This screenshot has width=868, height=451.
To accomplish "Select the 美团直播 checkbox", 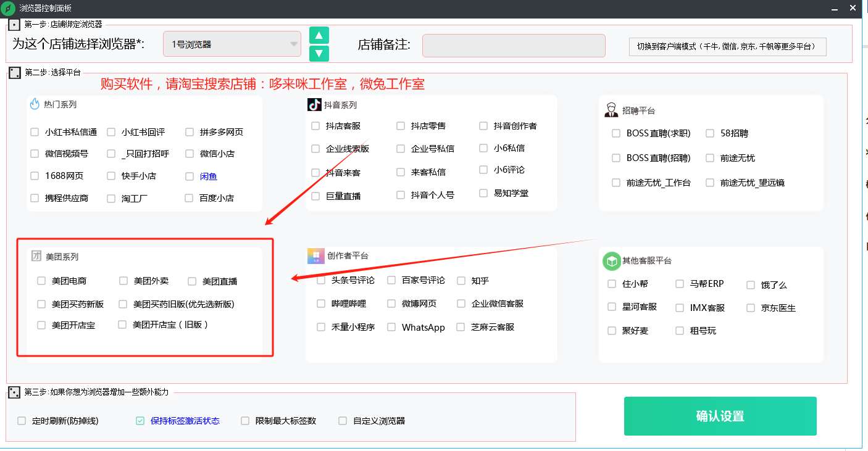I will click(x=192, y=281).
